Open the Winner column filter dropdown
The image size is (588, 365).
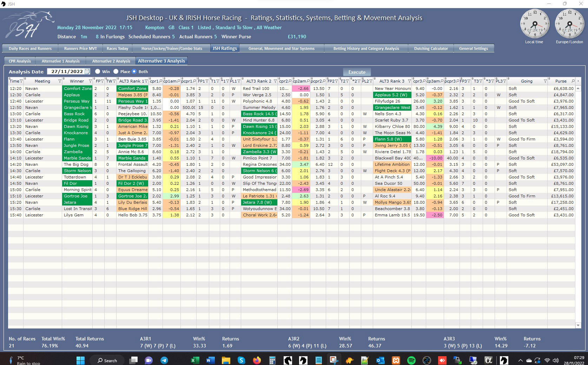(x=90, y=81)
